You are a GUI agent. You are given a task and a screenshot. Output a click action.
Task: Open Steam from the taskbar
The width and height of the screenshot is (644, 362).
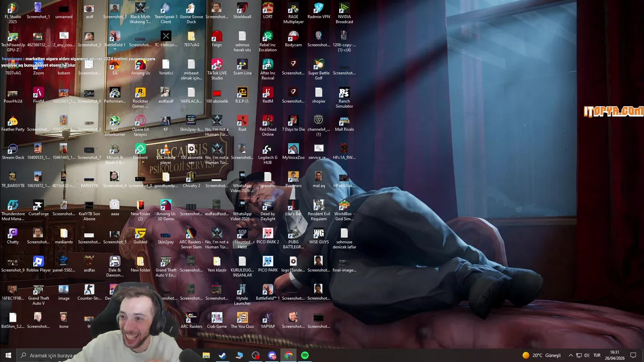222,355
